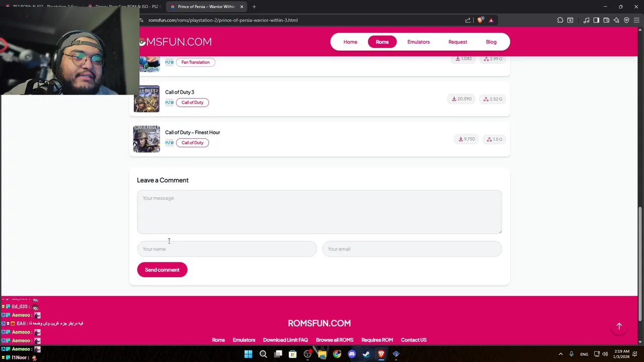This screenshot has height=362, width=644.
Task: Click PS2 platform icon in Finest Hour row
Action: 170,143
